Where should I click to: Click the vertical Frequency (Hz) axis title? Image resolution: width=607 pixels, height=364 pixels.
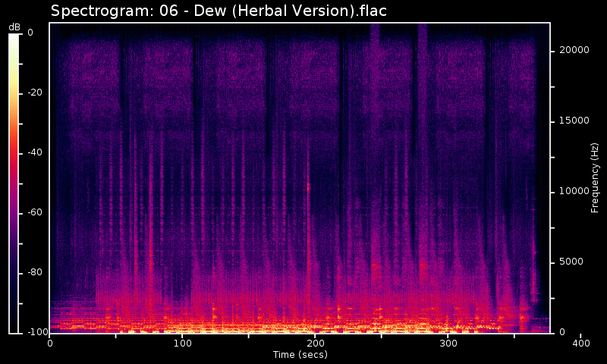pyautogui.click(x=595, y=177)
